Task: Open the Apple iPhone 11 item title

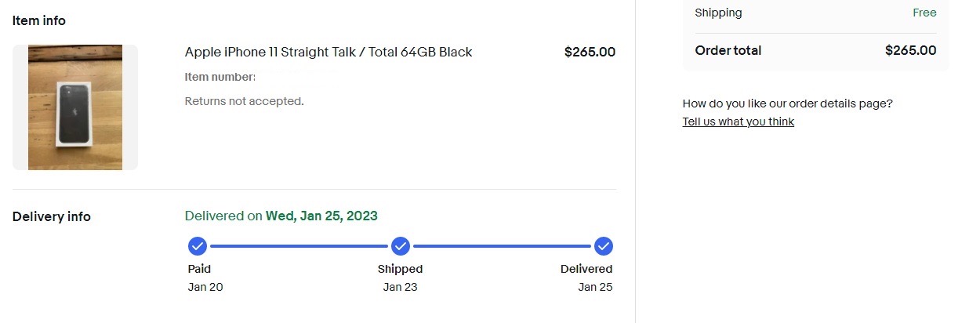Action: (x=328, y=53)
